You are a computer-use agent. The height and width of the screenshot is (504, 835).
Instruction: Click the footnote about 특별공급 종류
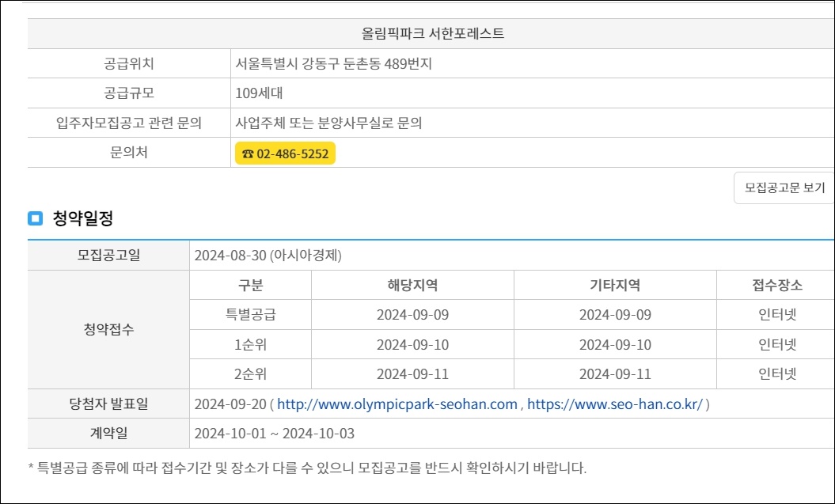tap(307, 468)
